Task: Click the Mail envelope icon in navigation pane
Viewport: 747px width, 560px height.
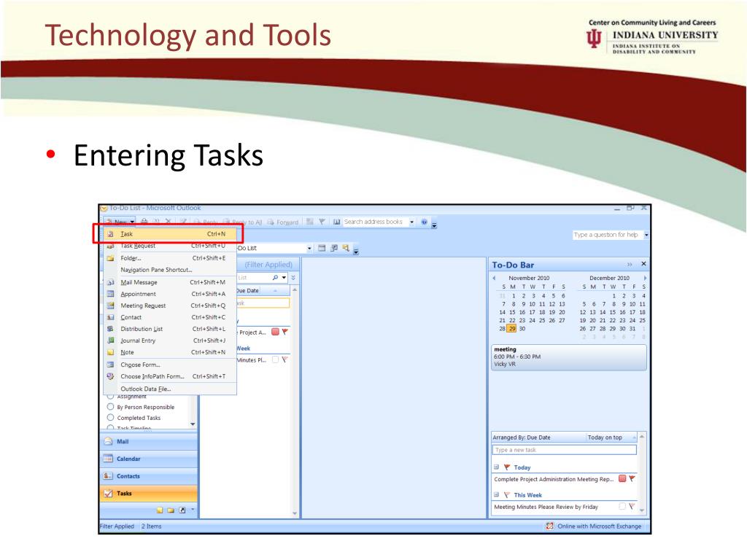Action: coord(108,441)
